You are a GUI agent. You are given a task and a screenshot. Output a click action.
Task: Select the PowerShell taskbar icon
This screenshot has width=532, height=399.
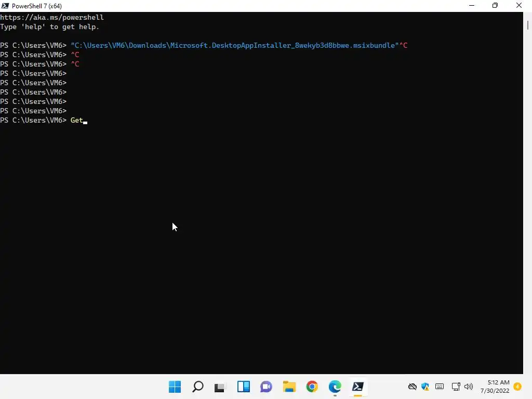[x=357, y=387]
